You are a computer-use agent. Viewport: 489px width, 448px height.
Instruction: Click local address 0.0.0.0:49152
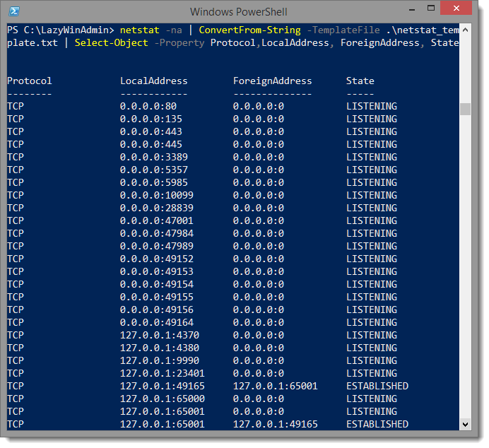click(157, 259)
